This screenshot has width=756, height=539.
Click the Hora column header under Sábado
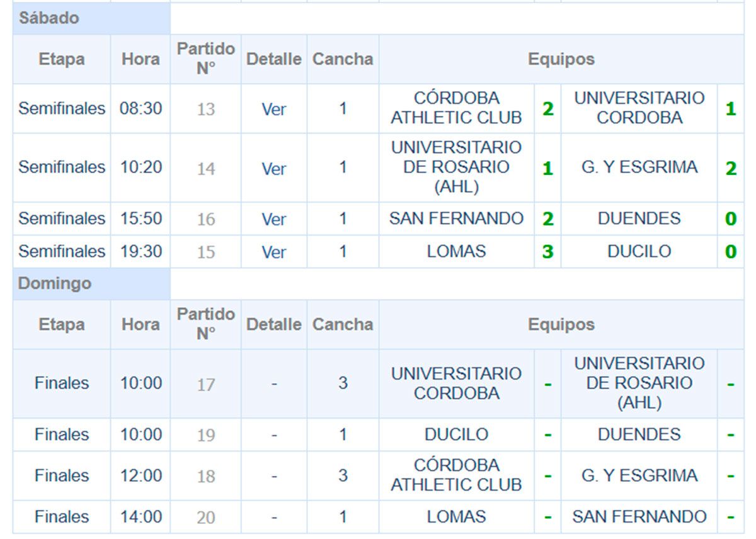(x=140, y=59)
